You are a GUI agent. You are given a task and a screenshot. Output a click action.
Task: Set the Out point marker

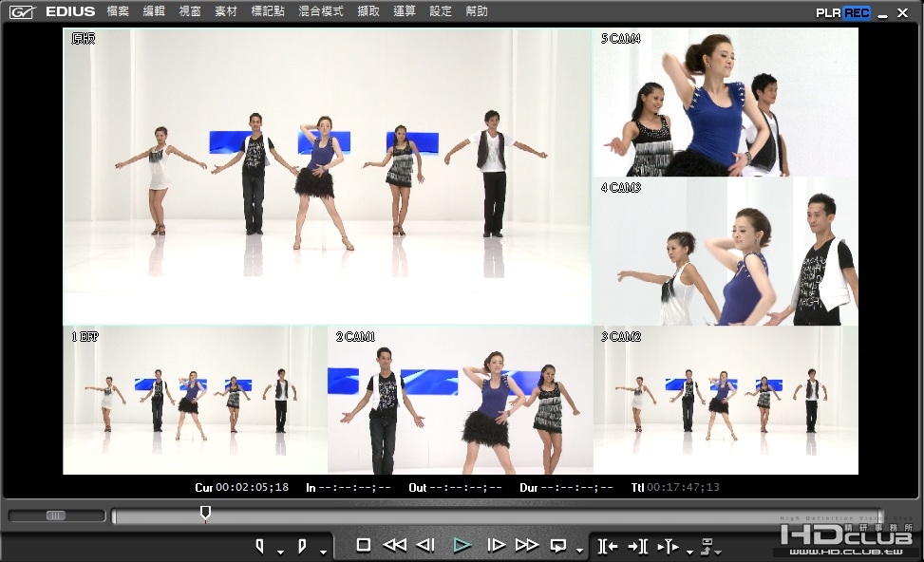tap(302, 547)
